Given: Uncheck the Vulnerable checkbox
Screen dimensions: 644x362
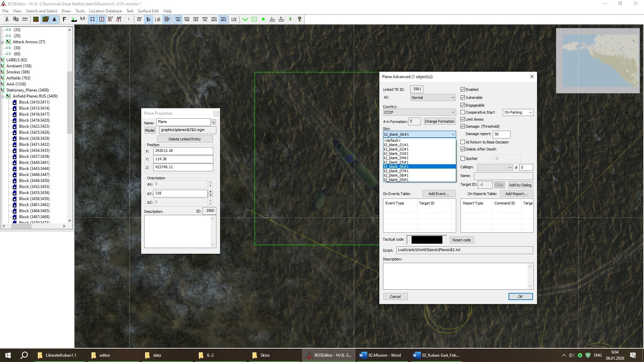Looking at the screenshot, I should (463, 98).
